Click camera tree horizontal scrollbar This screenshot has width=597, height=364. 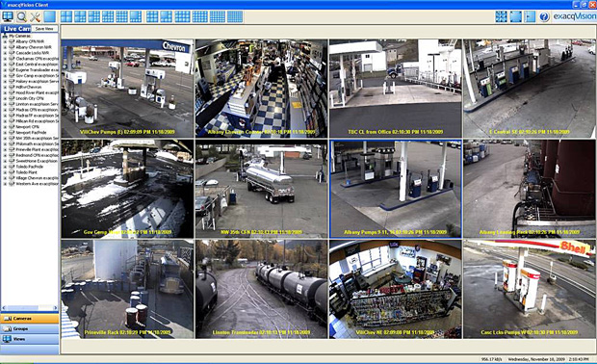point(30,307)
